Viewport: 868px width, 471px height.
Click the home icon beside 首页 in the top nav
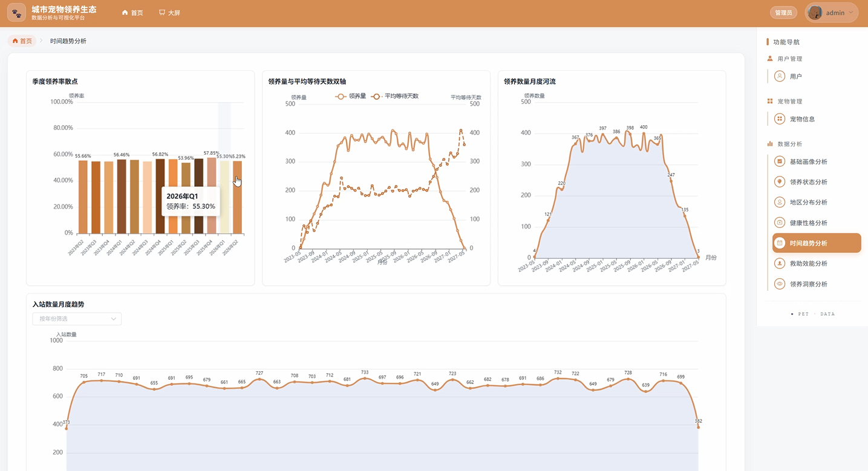(125, 13)
